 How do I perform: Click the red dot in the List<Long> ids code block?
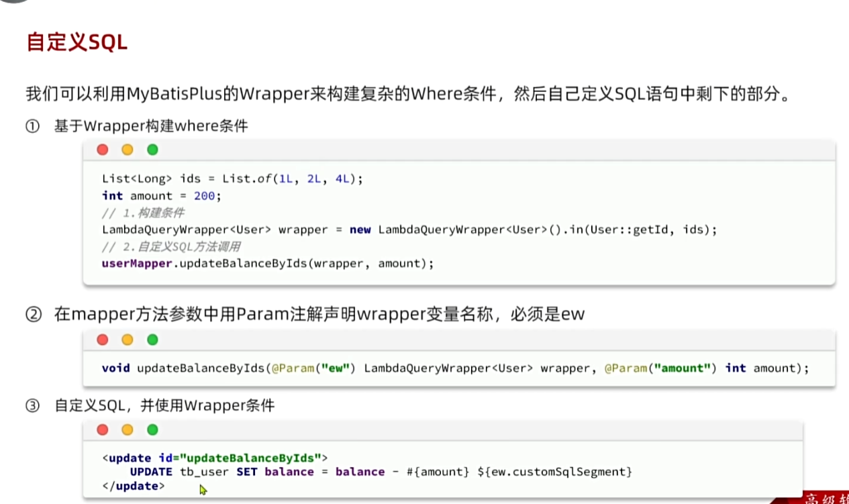pos(102,150)
